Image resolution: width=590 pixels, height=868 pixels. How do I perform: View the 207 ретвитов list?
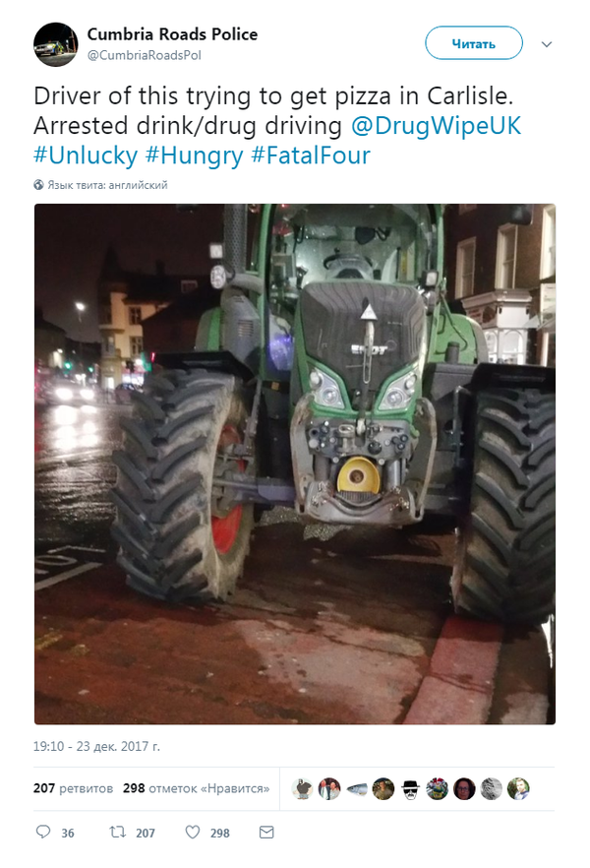73,787
